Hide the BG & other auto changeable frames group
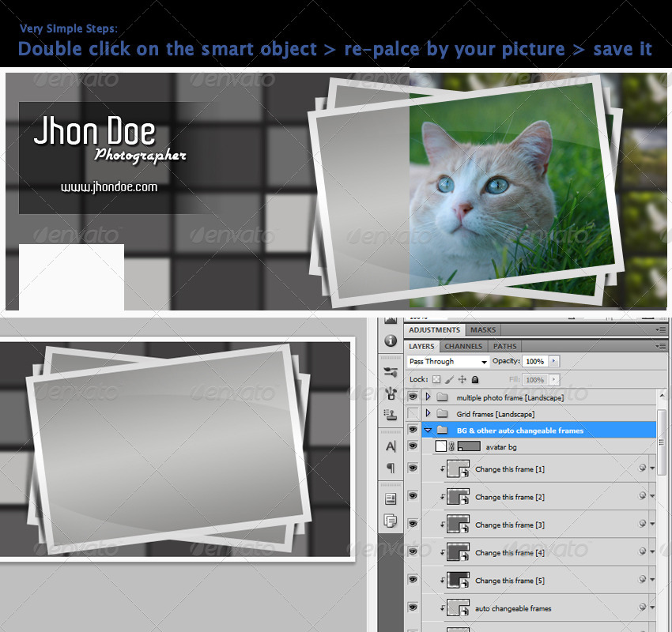This screenshot has width=672, height=632. click(413, 430)
